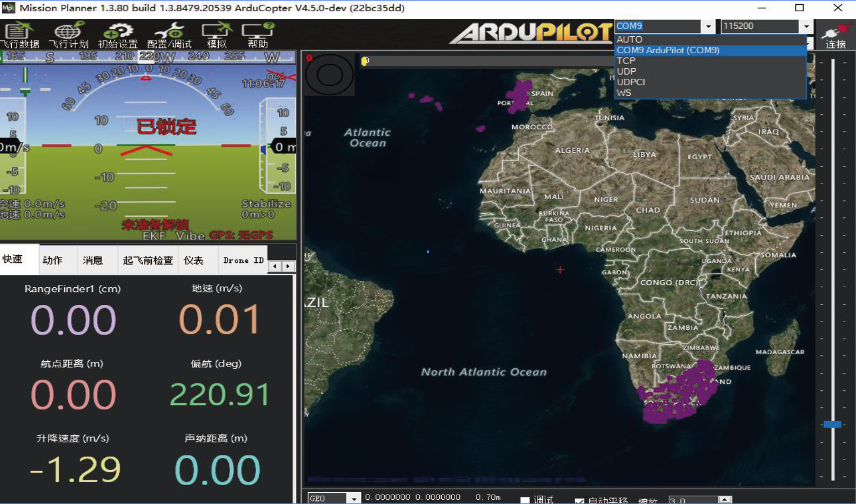The image size is (856, 504).
Task: Open the 起飞前检查 preflight check tab
Action: click(148, 260)
